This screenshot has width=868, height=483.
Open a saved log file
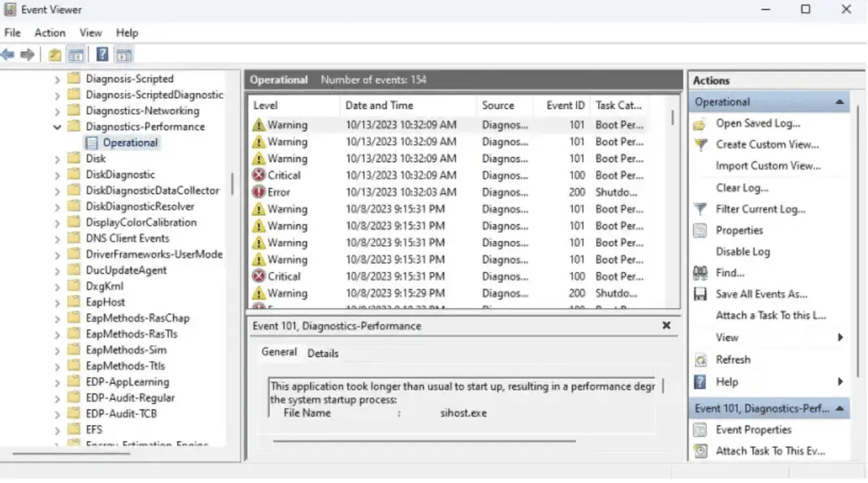click(x=756, y=123)
